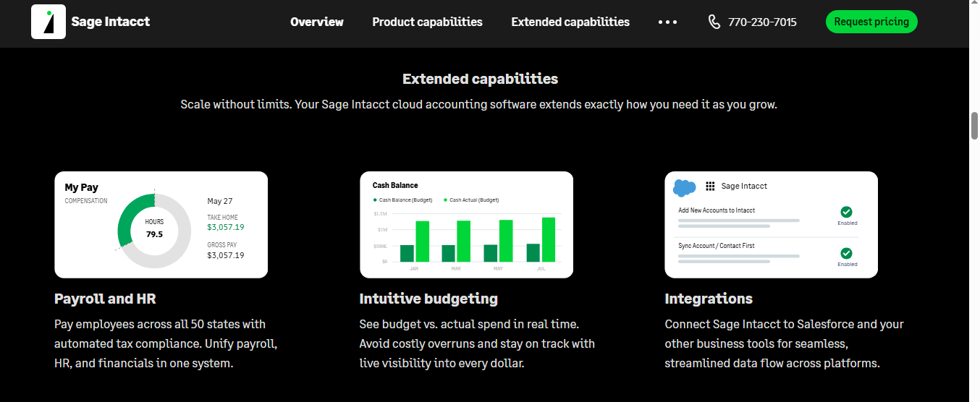Click the Cash Actual (Budget) legend dot

click(445, 200)
